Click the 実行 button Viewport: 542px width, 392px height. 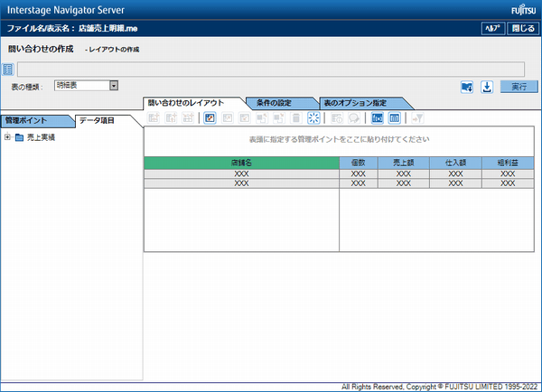[519, 87]
